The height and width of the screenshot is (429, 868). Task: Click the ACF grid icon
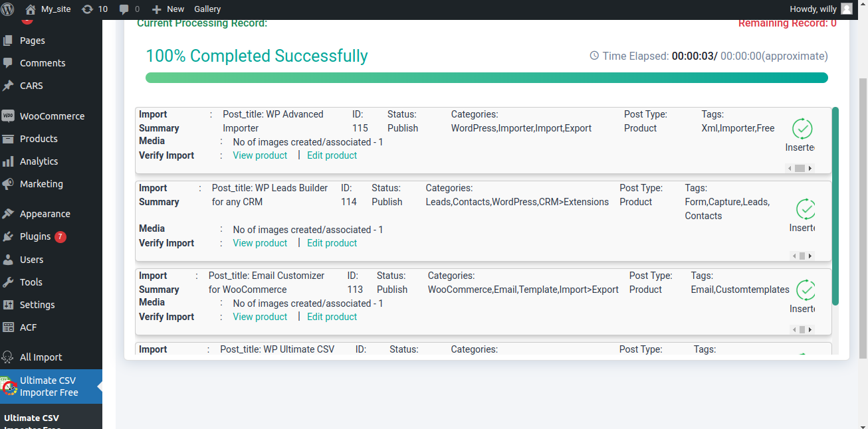8,327
